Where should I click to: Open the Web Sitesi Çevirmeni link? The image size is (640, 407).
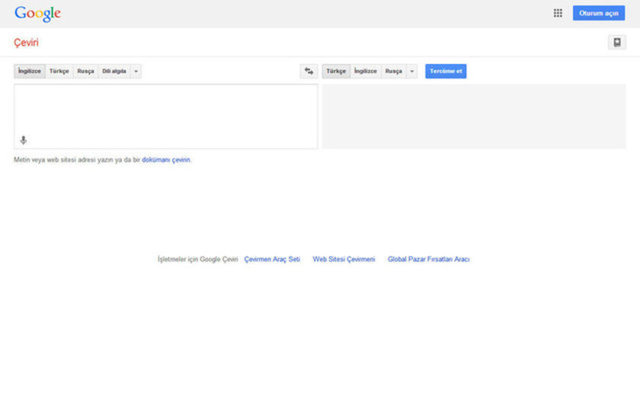click(344, 259)
